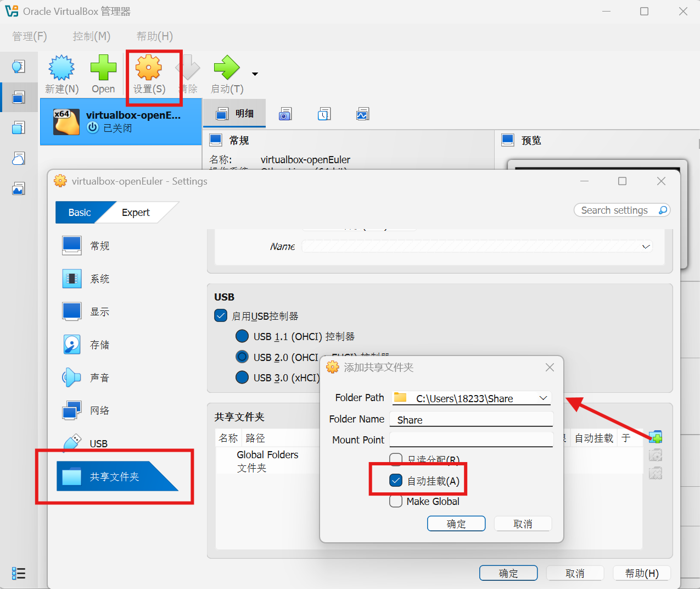The width and height of the screenshot is (700, 589).
Task: Click 确定 in add shared folder dialog
Action: tap(456, 524)
